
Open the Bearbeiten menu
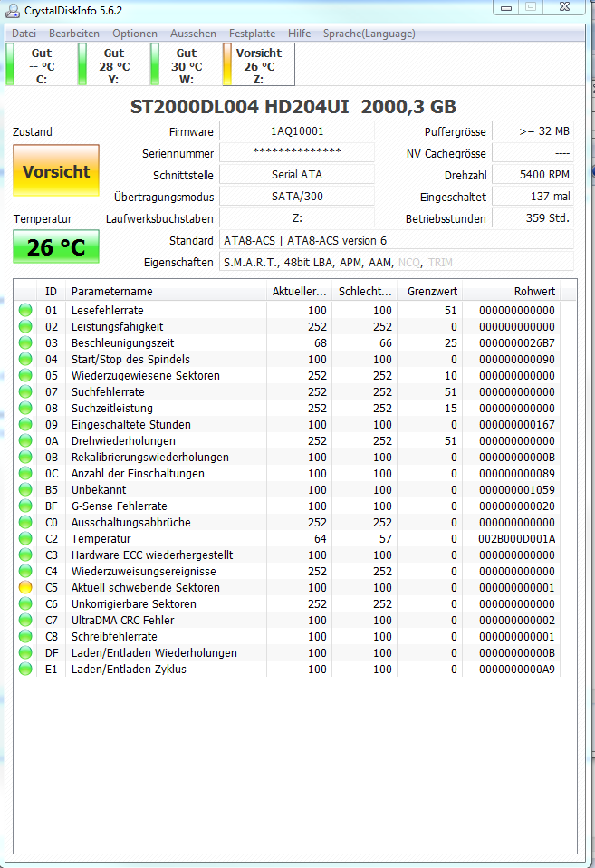74,34
